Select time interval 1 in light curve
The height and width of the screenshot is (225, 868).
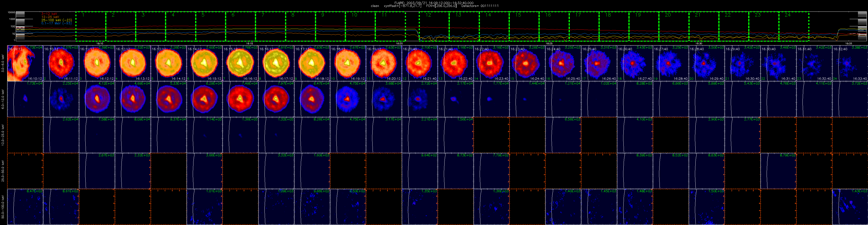coord(91,26)
